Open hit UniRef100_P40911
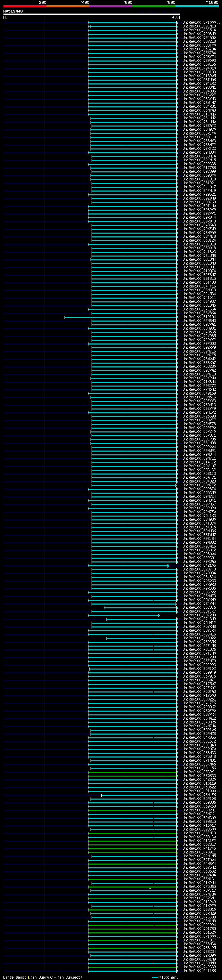 199,852
